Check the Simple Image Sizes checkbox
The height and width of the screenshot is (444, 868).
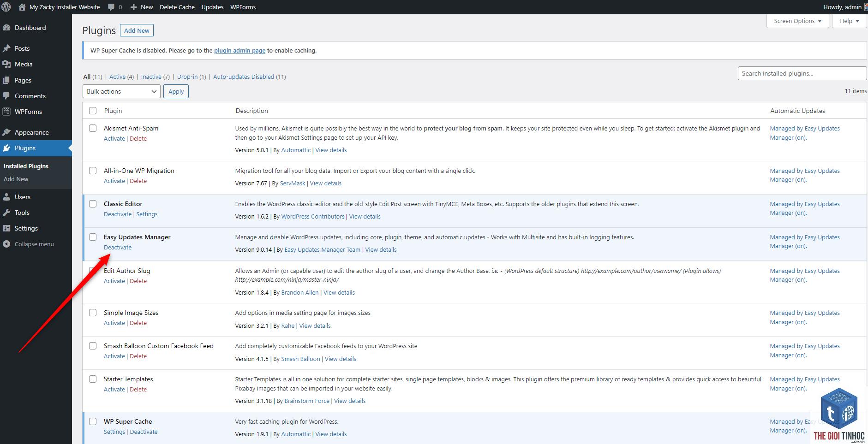pyautogui.click(x=93, y=313)
